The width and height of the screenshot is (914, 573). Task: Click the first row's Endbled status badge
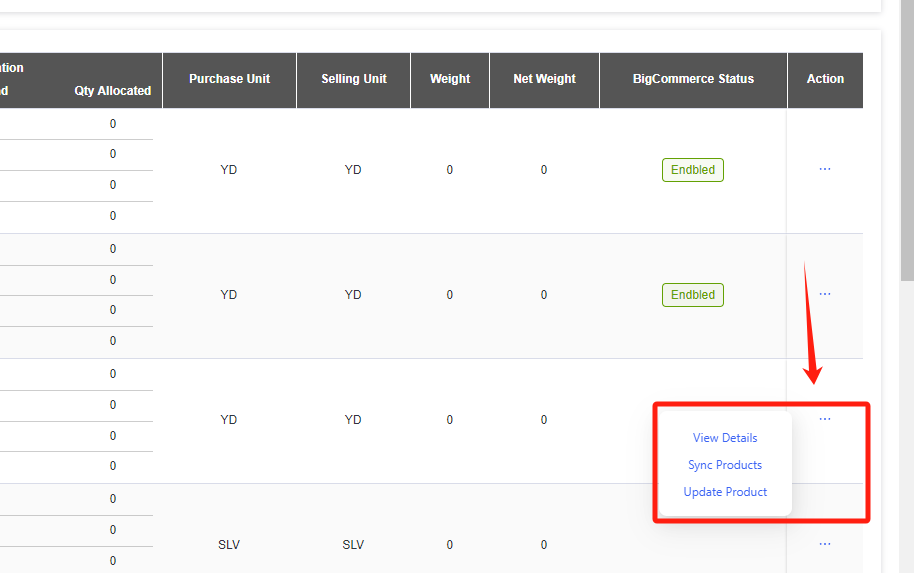coord(692,170)
